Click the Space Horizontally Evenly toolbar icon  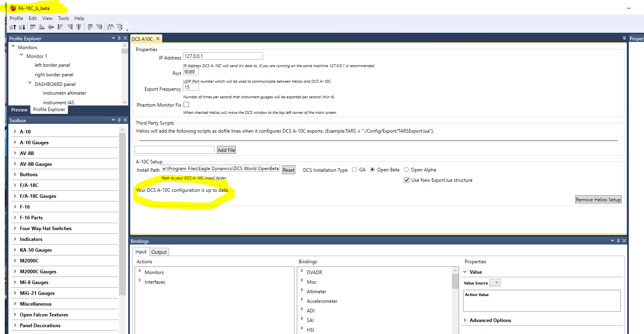pyautogui.click(x=110, y=27)
